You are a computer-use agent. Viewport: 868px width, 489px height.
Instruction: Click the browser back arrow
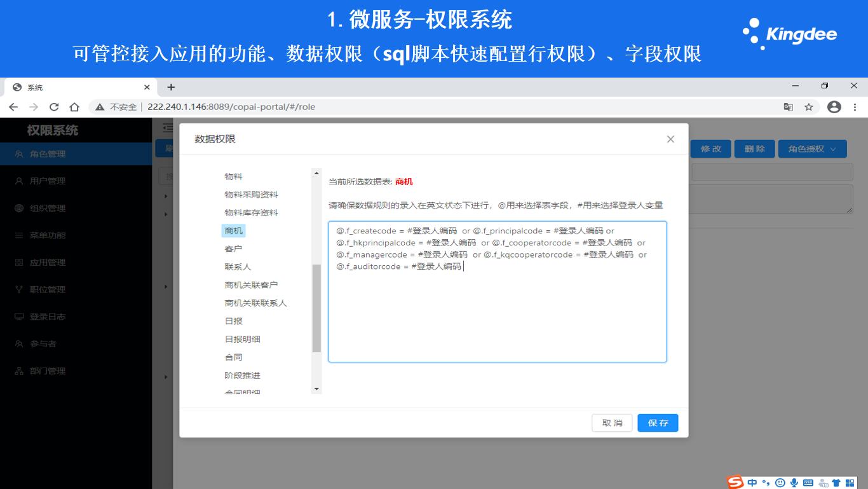(x=13, y=107)
